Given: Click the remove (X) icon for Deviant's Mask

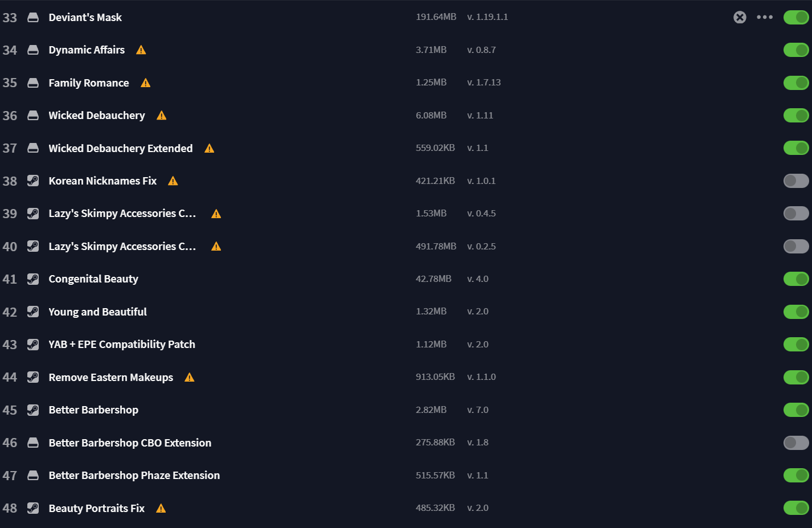Looking at the screenshot, I should [740, 17].
